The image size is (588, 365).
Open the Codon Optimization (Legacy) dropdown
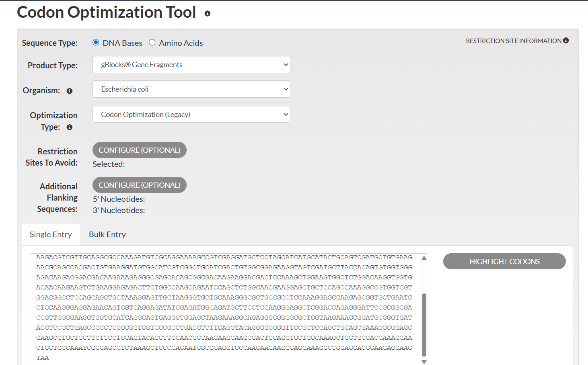pyautogui.click(x=191, y=115)
